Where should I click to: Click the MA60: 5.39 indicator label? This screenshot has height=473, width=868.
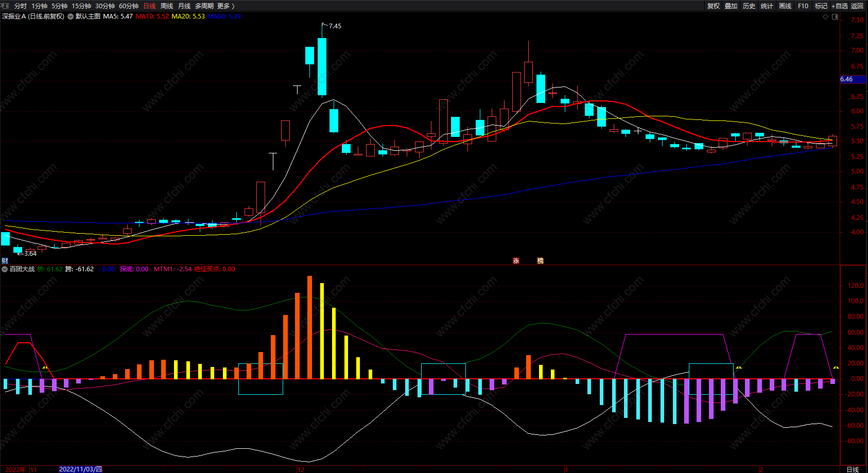pos(224,16)
